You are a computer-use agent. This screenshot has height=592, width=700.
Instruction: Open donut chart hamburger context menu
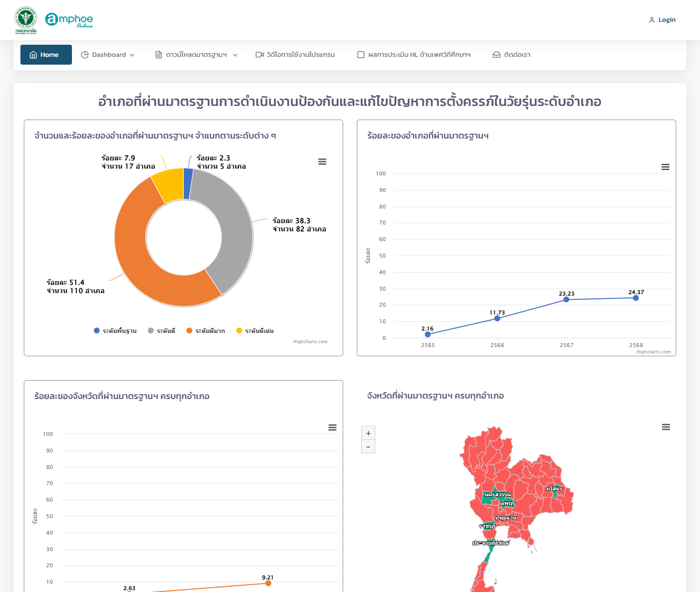pyautogui.click(x=322, y=162)
